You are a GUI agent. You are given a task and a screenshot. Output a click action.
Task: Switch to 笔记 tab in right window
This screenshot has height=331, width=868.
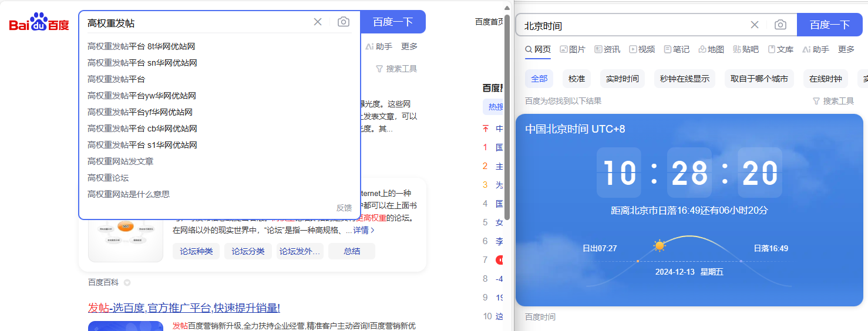[677, 49]
